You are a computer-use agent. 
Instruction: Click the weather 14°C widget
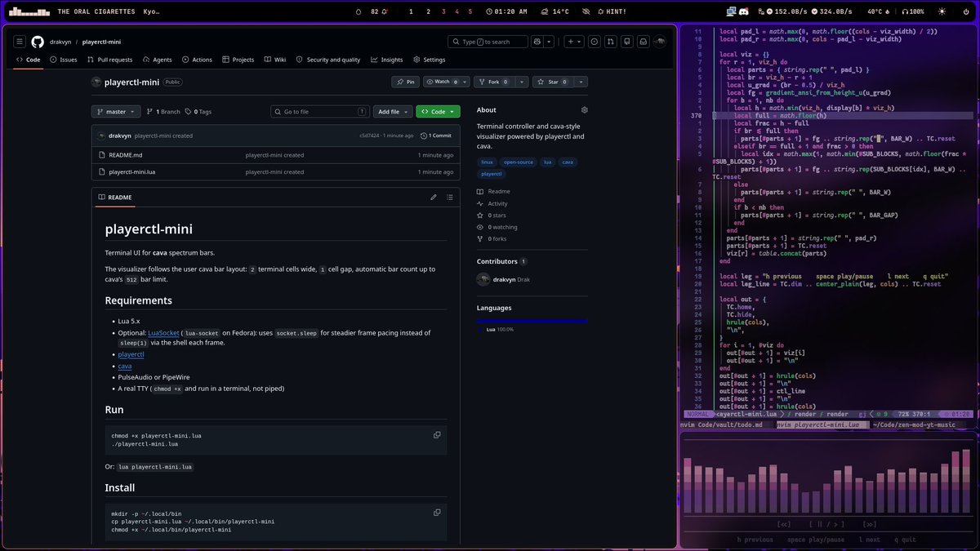(555, 11)
